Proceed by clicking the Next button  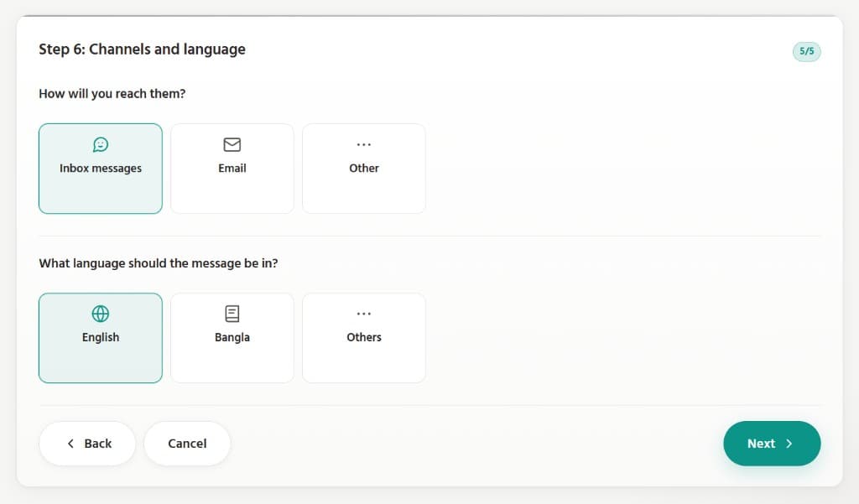point(772,444)
